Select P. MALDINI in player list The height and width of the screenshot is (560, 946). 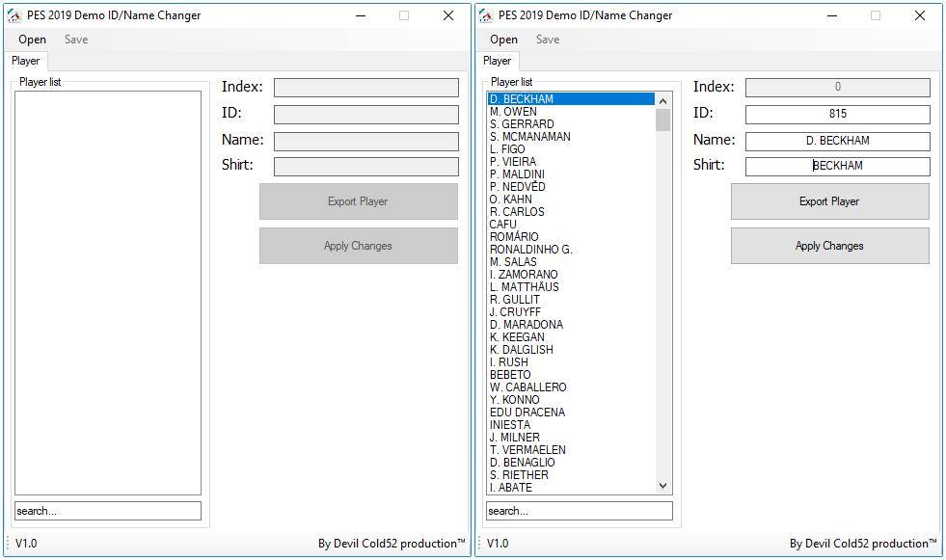click(571, 174)
